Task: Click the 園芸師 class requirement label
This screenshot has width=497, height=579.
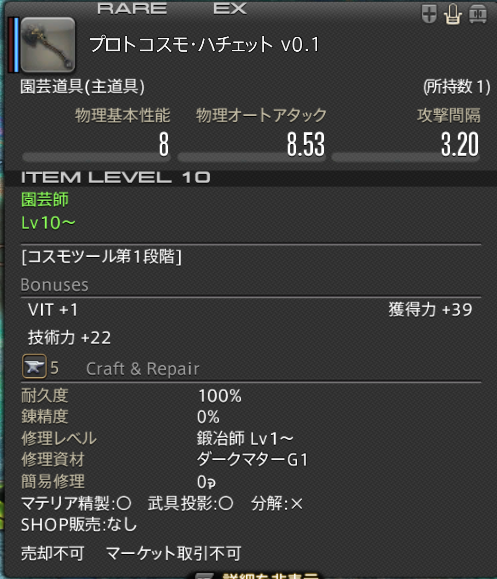Action: click(x=45, y=199)
